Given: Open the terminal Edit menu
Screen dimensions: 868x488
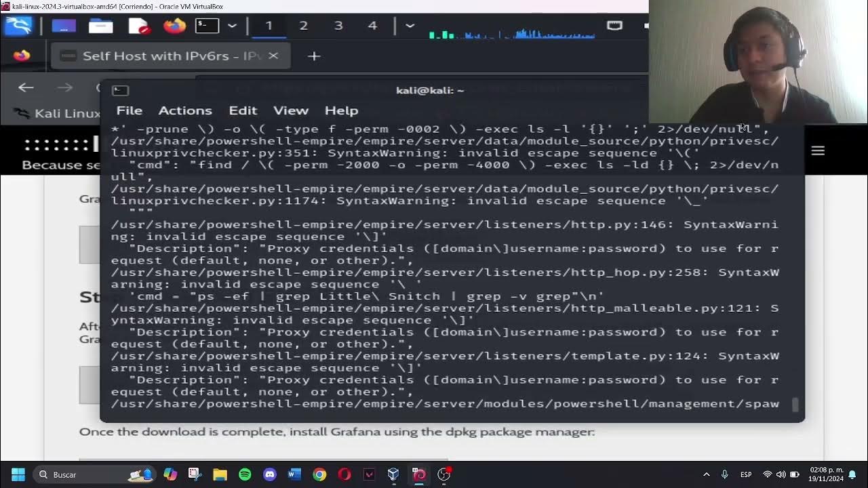Looking at the screenshot, I should point(243,110).
